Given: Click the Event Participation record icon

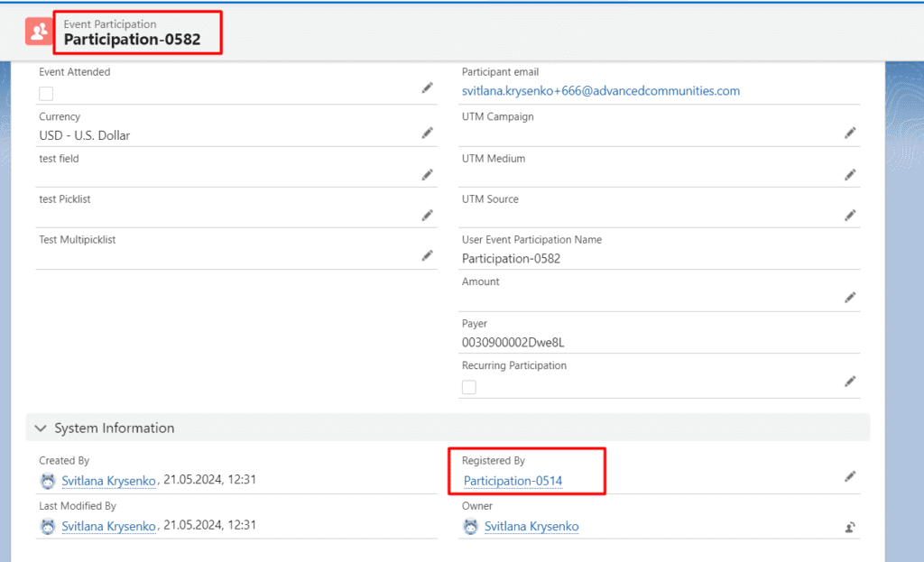Looking at the screenshot, I should (38, 32).
